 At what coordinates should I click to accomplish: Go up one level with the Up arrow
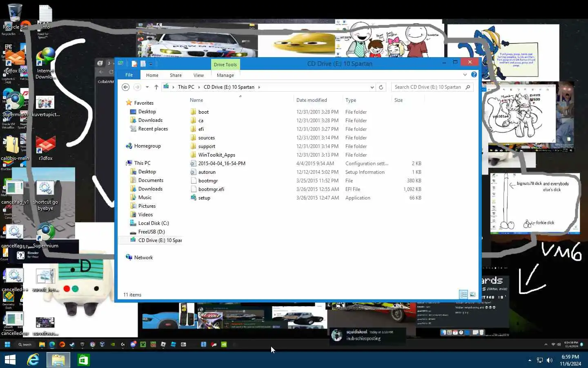[x=156, y=87]
